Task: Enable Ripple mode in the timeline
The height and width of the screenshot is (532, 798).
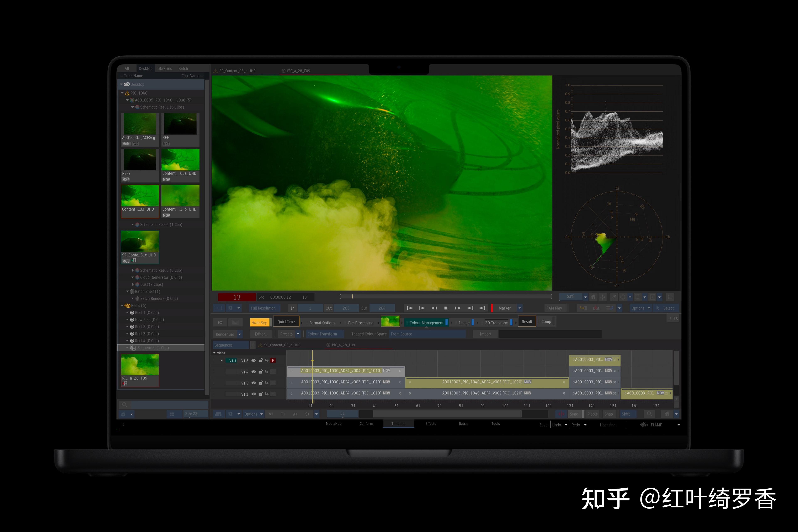Action: tap(592, 414)
